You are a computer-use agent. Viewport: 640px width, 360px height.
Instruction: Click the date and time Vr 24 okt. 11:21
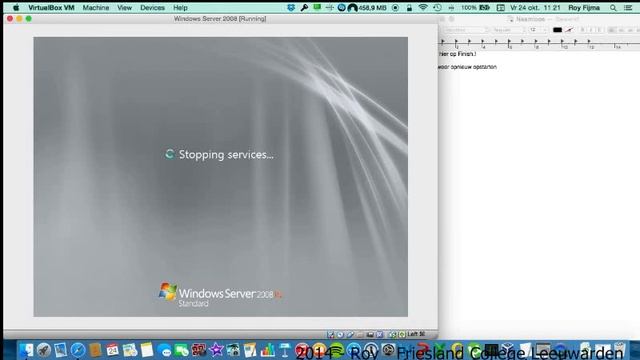coord(535,8)
